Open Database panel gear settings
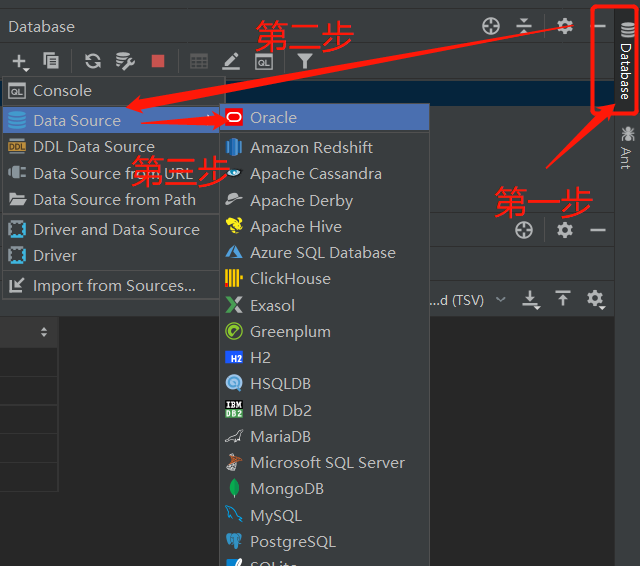Viewport: 640px width, 566px height. tap(565, 27)
